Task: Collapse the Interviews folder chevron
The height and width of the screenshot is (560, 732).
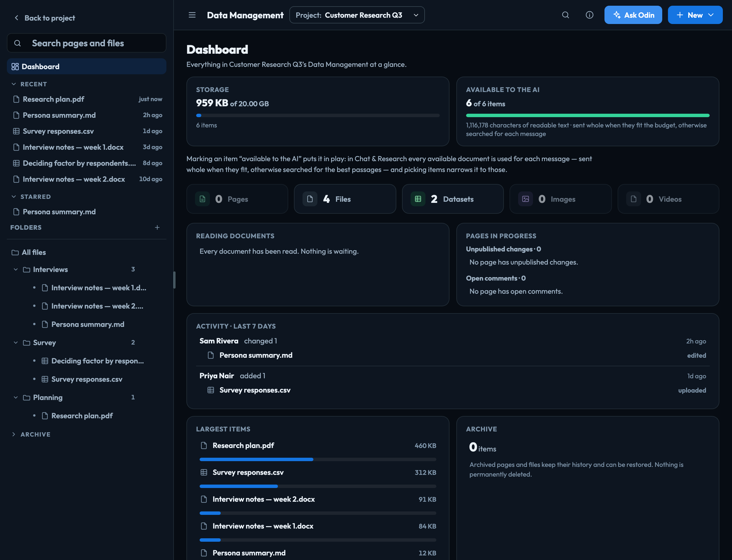Action: tap(16, 269)
